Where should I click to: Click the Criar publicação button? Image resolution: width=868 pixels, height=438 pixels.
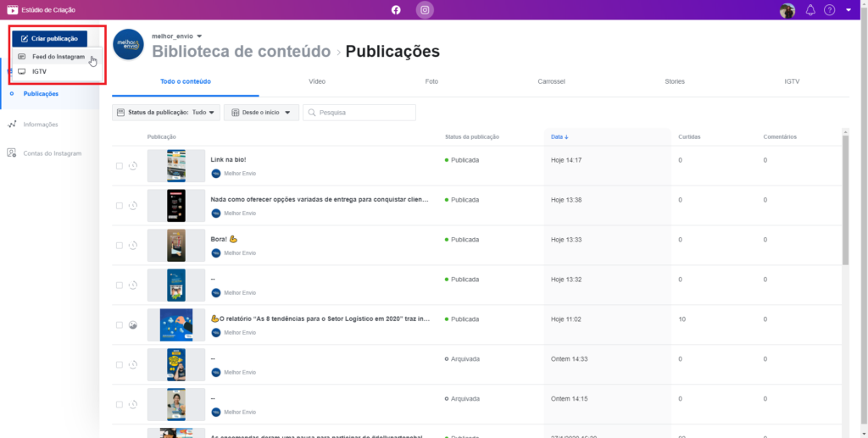(x=50, y=39)
